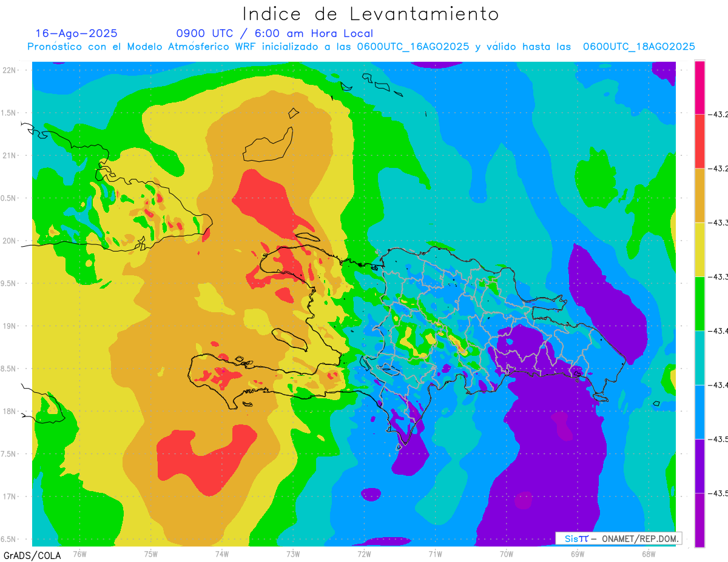Click the teal swatch in the color scale
This screenshot has width=728, height=562.
pyautogui.click(x=699, y=358)
